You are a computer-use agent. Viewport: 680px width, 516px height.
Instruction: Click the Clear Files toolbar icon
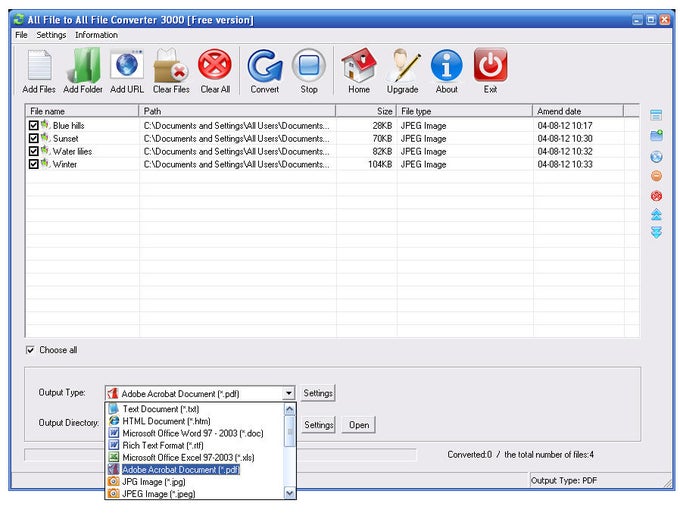coord(171,66)
